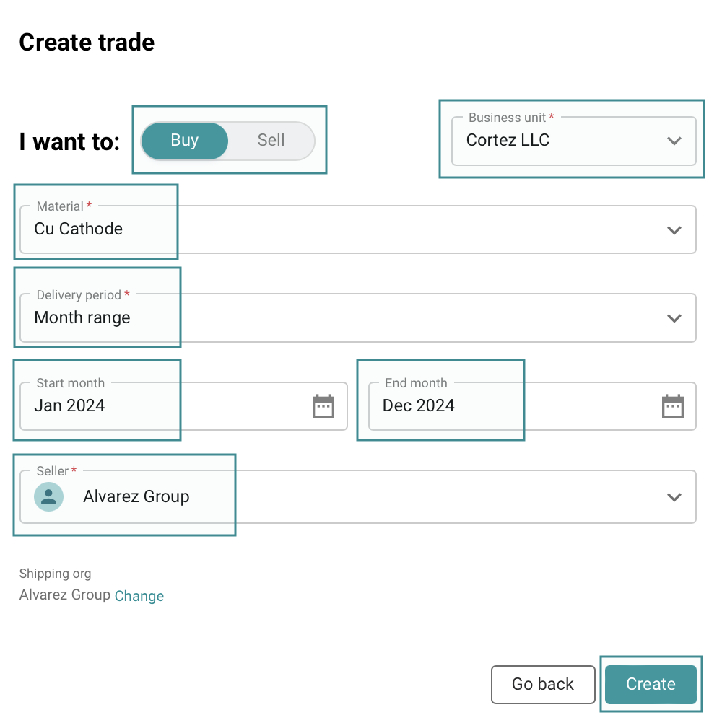Open the Start month calendar picker icon
Screen dimensions: 722x728
click(323, 406)
